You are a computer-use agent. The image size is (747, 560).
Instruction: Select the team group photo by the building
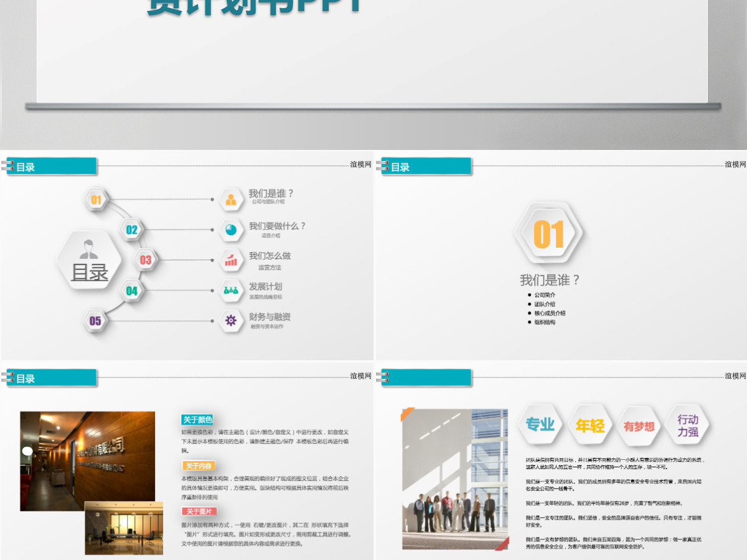(455, 479)
